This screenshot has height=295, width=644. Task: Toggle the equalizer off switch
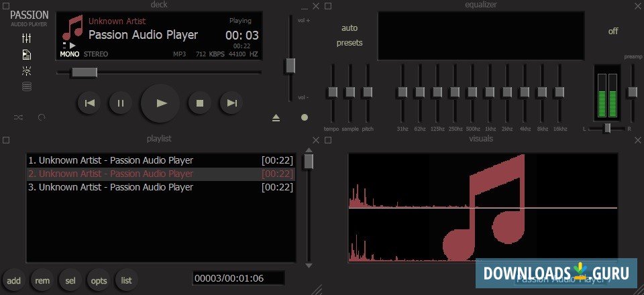click(x=612, y=32)
